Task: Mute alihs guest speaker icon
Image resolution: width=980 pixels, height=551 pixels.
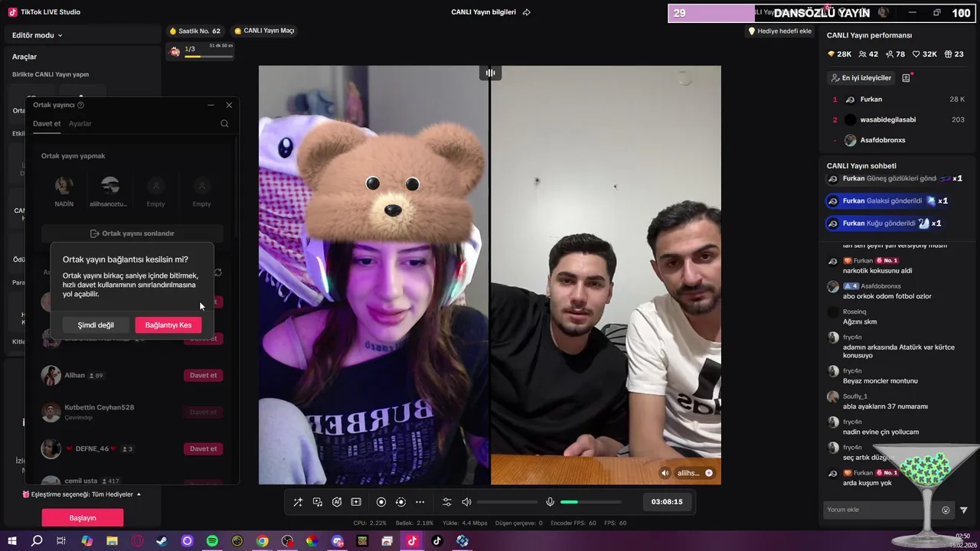Action: click(x=665, y=473)
